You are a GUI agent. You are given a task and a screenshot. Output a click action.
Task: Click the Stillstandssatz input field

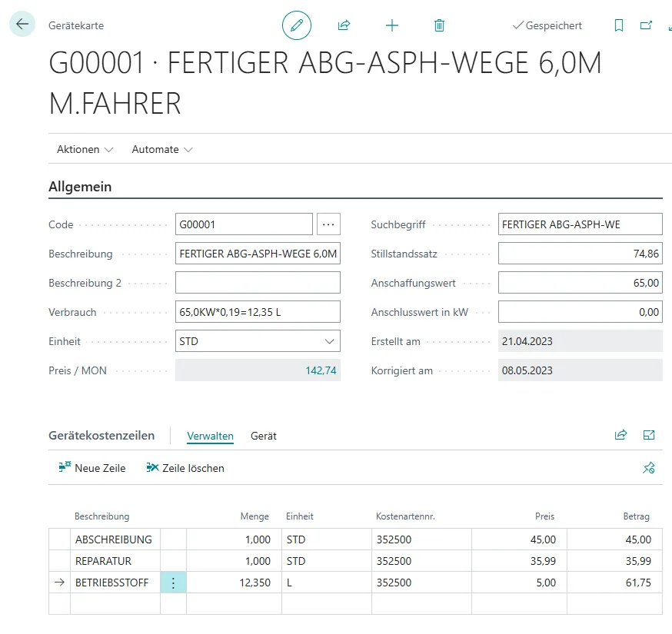point(580,254)
